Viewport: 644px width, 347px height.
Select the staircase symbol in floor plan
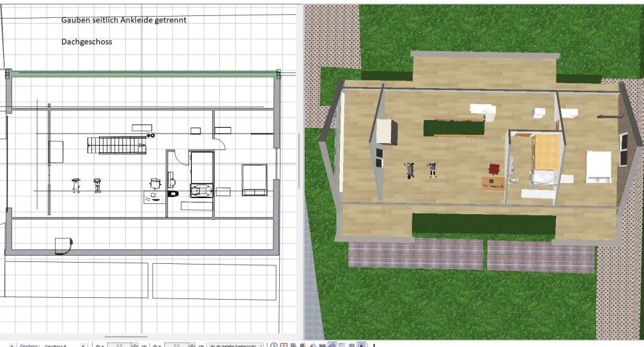116,146
